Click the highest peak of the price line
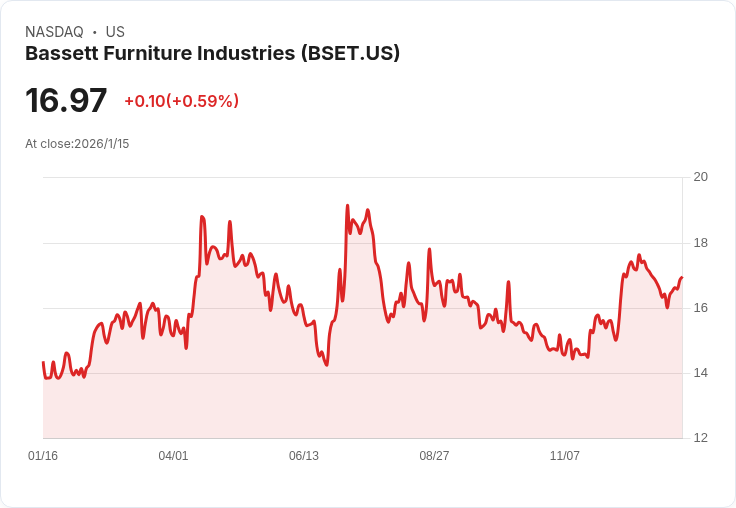Viewport: 736px width, 508px height. (347, 205)
